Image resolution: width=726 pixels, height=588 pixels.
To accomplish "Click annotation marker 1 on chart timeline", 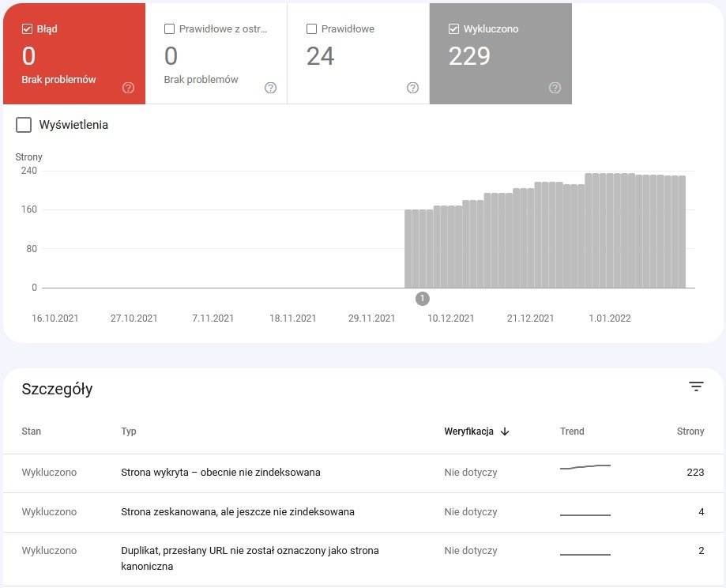I will pos(423,298).
